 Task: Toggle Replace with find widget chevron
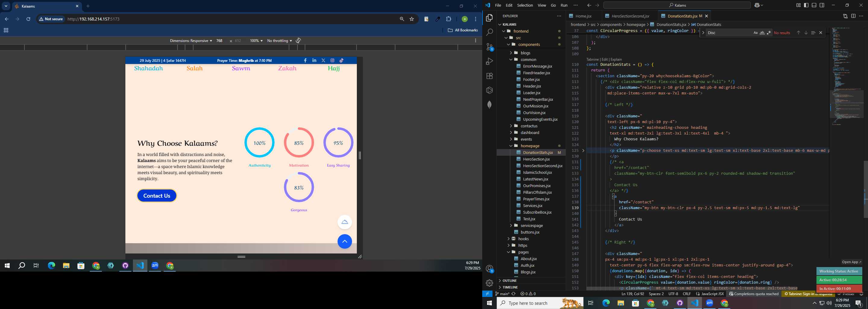tap(703, 33)
